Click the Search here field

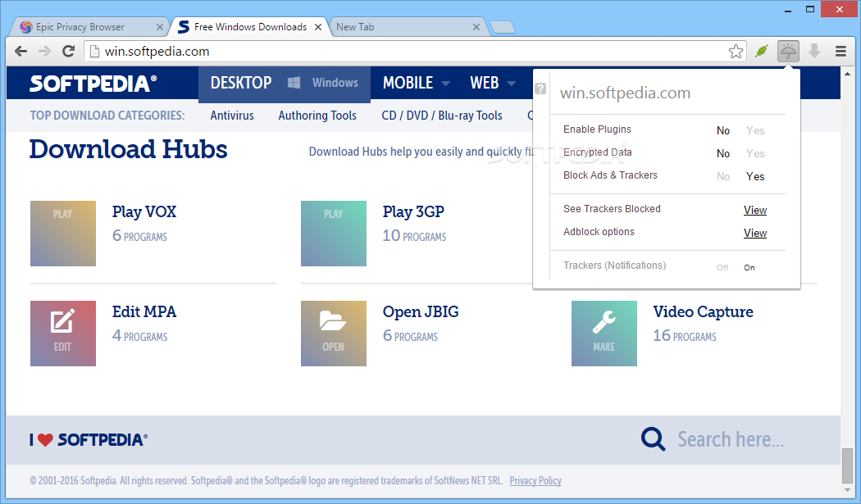tap(731, 440)
